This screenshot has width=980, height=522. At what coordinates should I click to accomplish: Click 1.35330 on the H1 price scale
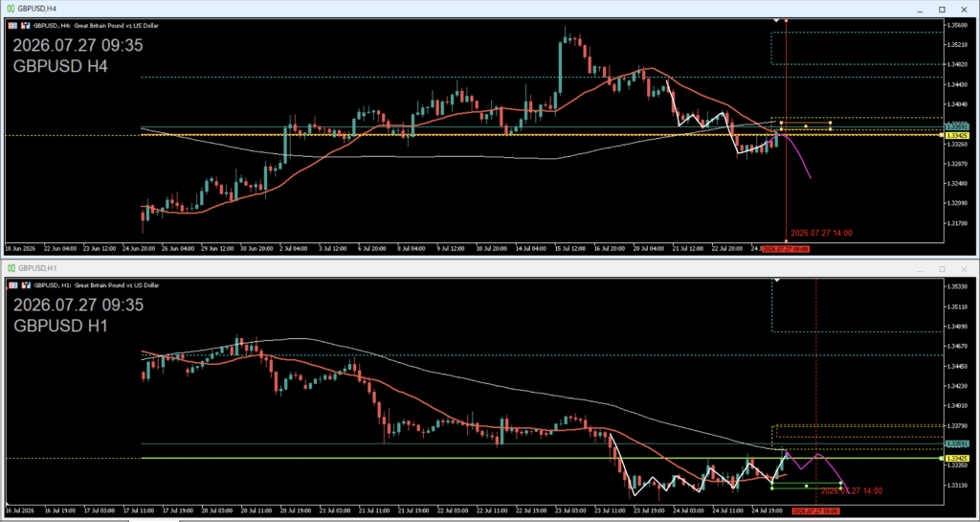(x=957, y=286)
